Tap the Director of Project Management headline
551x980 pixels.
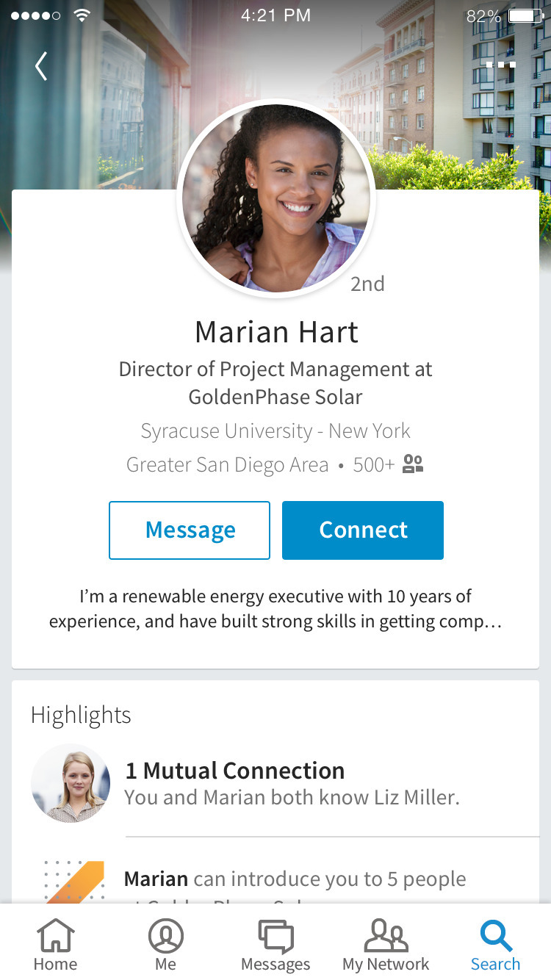275,383
